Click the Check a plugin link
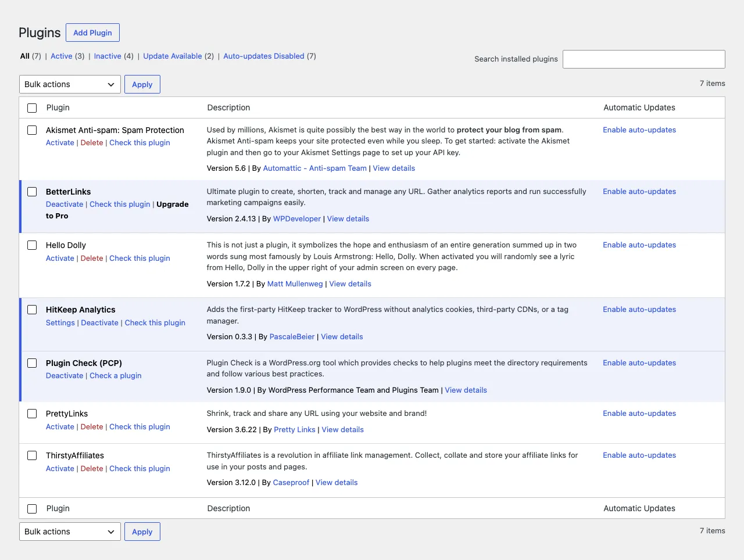The width and height of the screenshot is (744, 560). 116,376
